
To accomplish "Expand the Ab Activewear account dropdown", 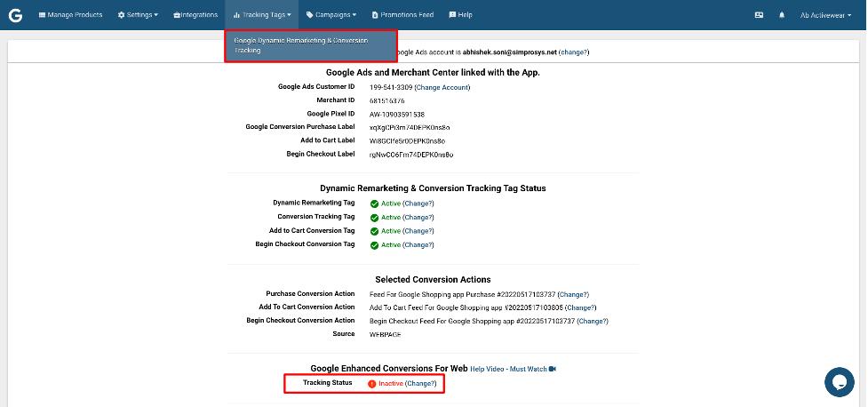I will coord(825,15).
